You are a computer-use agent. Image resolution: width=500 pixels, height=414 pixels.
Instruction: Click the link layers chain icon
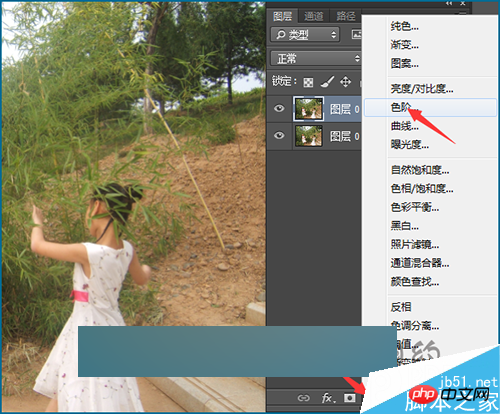303,398
